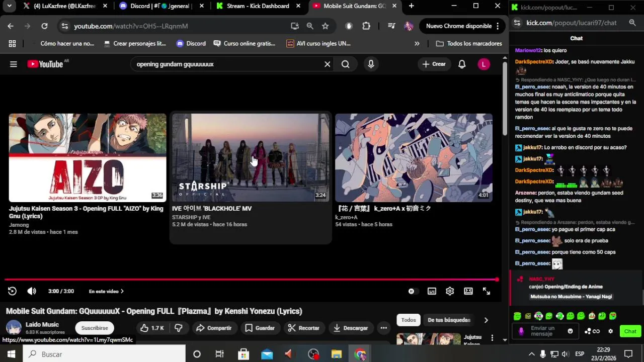This screenshot has width=644, height=362.
Task: Switch to the Discord browser tab
Action: click(160, 6)
